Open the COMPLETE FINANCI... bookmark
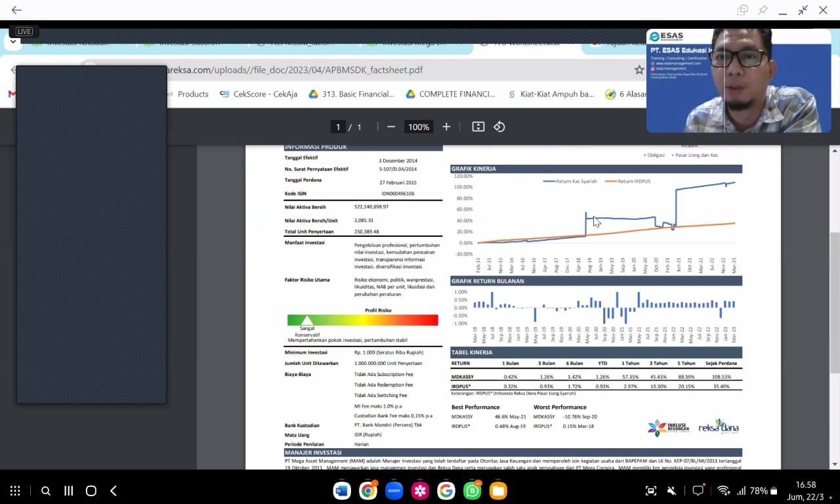840x504 pixels. coord(450,94)
